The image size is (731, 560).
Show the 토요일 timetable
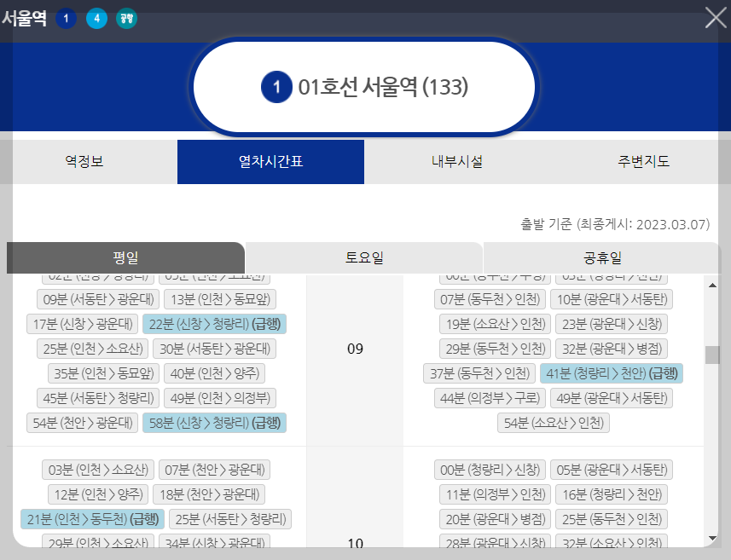pyautogui.click(x=363, y=257)
